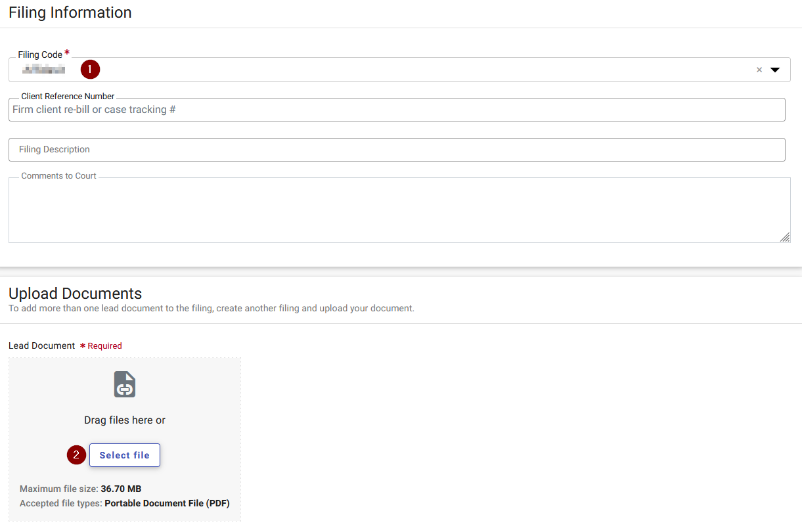Screen dimensions: 802x532
Task: Click the numbered badge 2 beside Select file
Action: [x=76, y=454]
